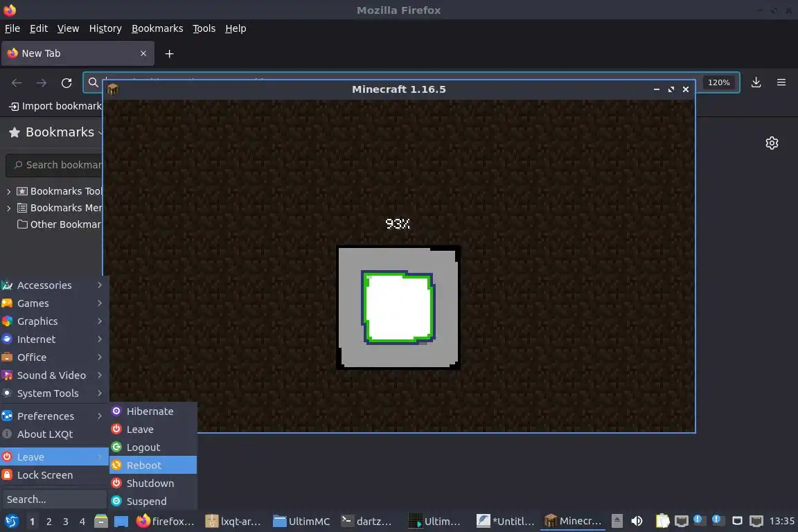Expand the Graphics submenu
The image size is (798, 532).
click(55, 321)
